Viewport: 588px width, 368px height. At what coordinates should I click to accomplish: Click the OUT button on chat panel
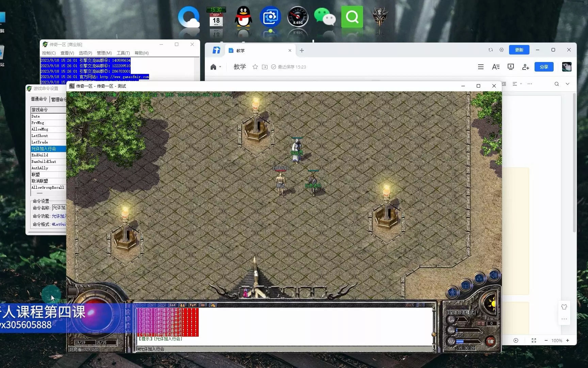(x=410, y=305)
